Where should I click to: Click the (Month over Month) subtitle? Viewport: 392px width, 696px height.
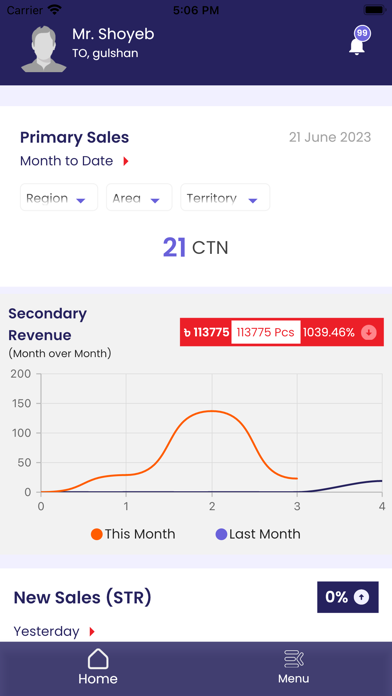pos(60,354)
